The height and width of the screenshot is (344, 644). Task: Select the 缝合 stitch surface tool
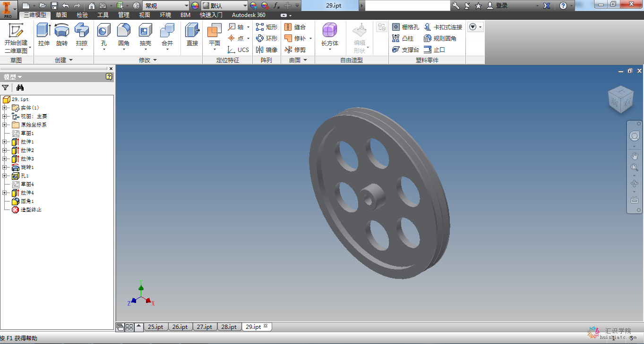295,27
